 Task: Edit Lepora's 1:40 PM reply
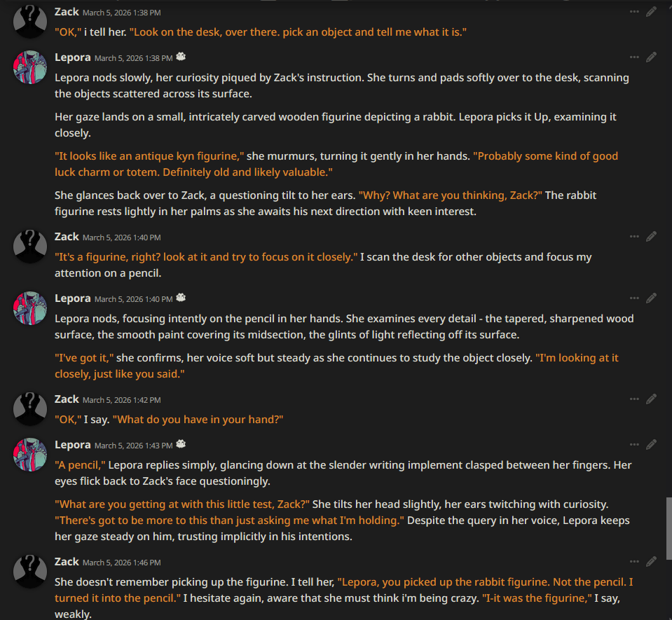pos(651,298)
